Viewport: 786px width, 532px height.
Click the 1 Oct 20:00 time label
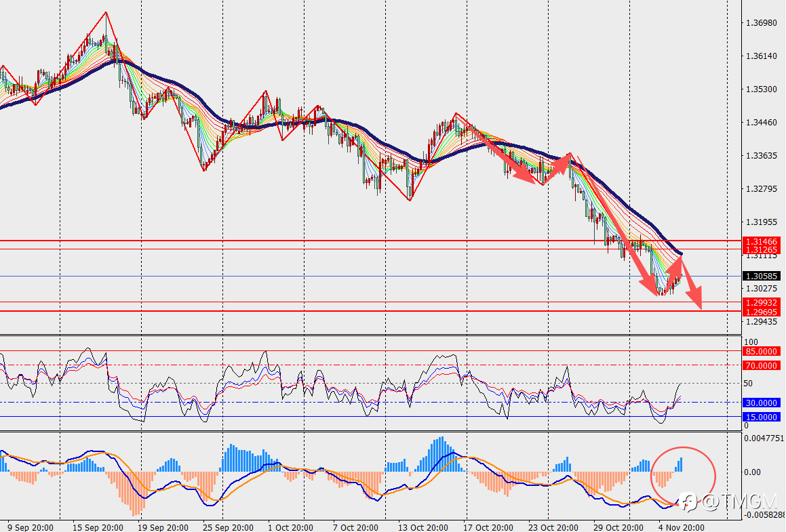pos(291,527)
